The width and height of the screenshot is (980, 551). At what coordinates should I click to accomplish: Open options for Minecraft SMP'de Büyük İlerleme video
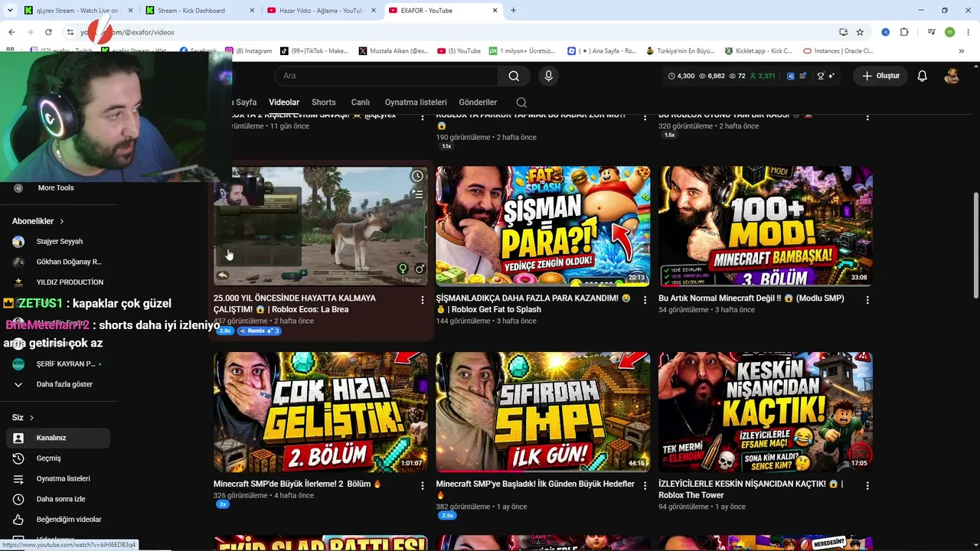coord(422,486)
